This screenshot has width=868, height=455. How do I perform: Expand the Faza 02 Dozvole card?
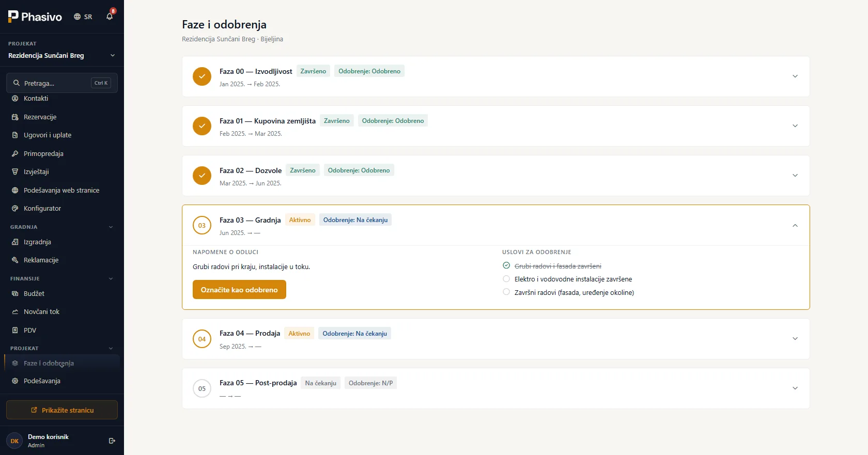(795, 176)
